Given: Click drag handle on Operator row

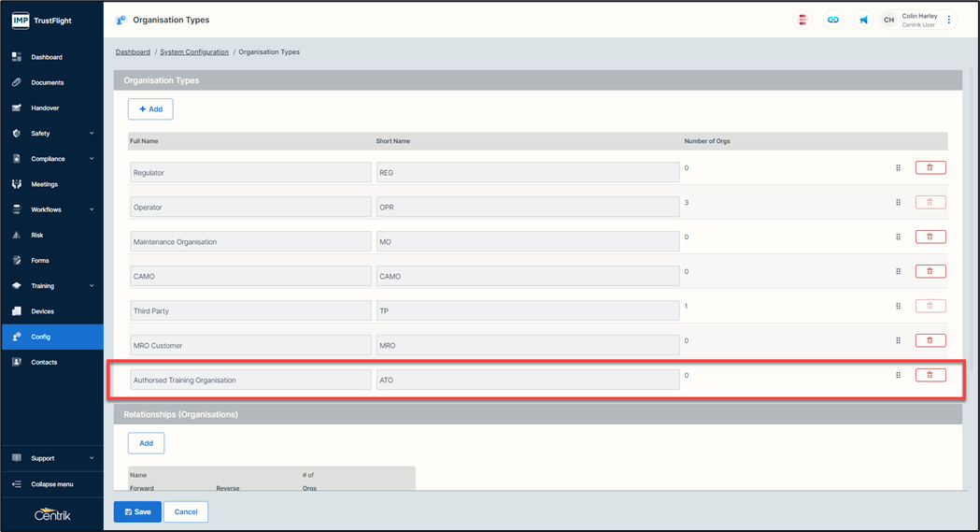Looking at the screenshot, I should [x=898, y=202].
